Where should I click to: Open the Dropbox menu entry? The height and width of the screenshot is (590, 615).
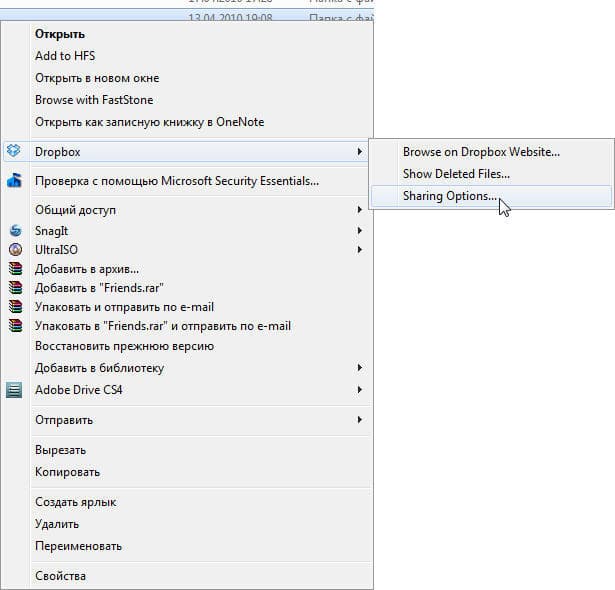[x=186, y=151]
